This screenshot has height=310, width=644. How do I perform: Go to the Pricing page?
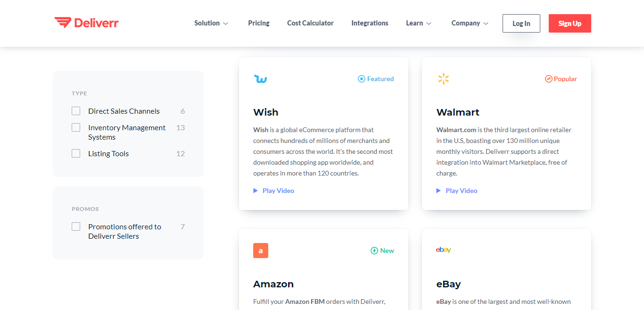click(259, 23)
